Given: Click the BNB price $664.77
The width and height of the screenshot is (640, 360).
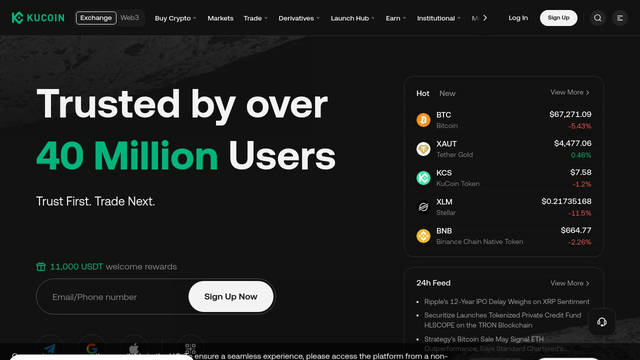Looking at the screenshot, I should tap(576, 230).
